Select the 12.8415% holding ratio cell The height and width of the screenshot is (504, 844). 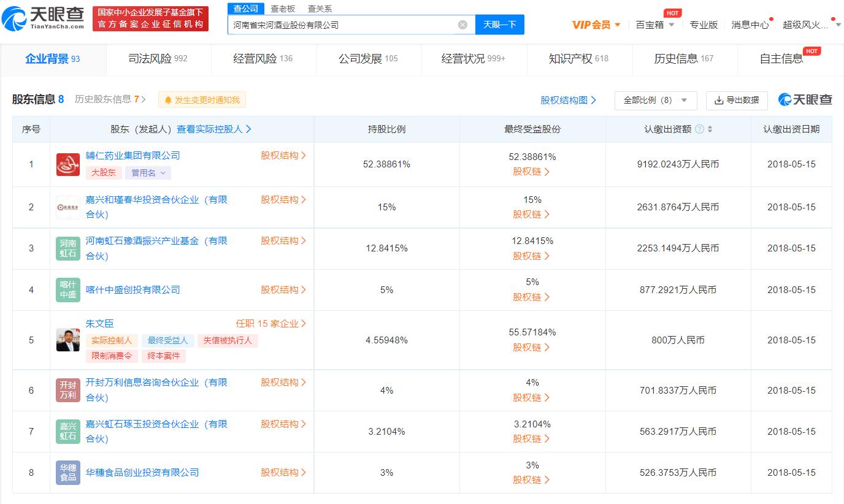click(386, 248)
